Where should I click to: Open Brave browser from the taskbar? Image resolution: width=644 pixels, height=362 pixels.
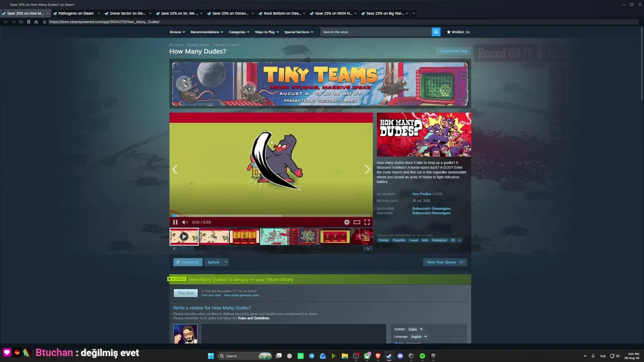pos(378,356)
